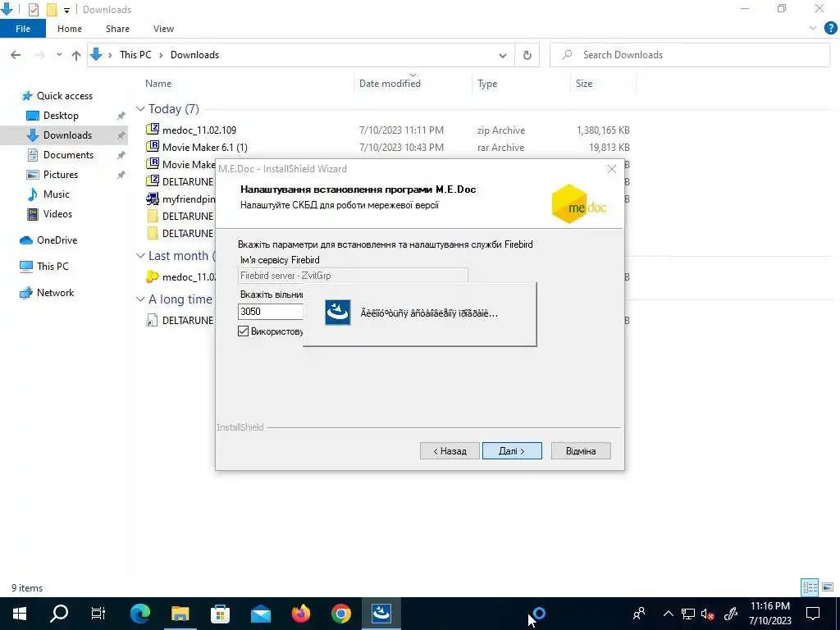The image size is (840, 630).
Task: Select Desktop in Quick access
Action: 61,115
